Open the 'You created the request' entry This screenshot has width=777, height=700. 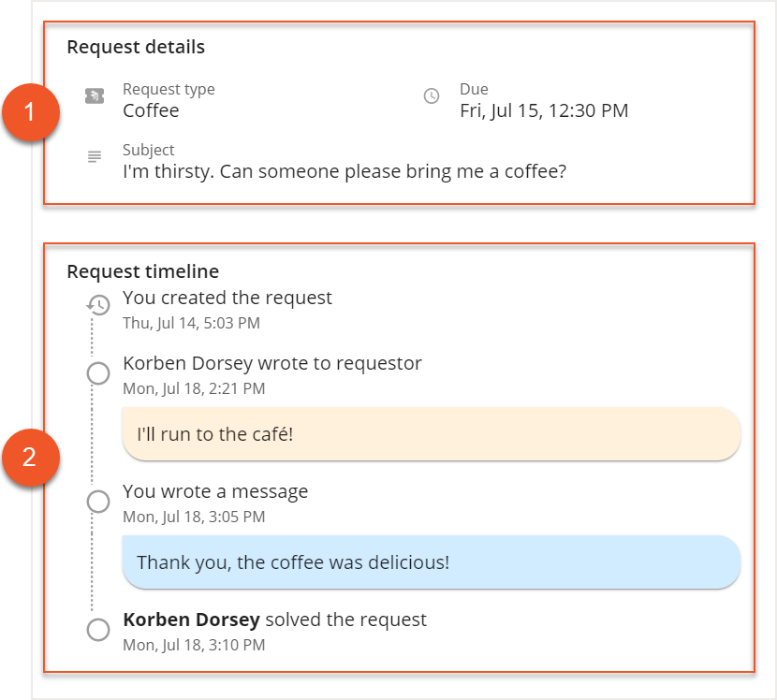(227, 298)
